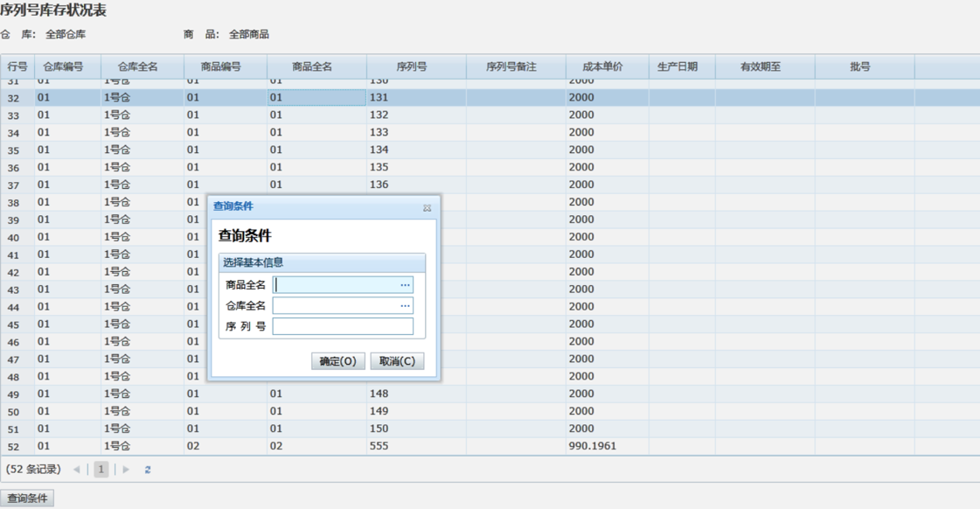
Task: Click the 查询条件 button below the table
Action: coord(27,499)
